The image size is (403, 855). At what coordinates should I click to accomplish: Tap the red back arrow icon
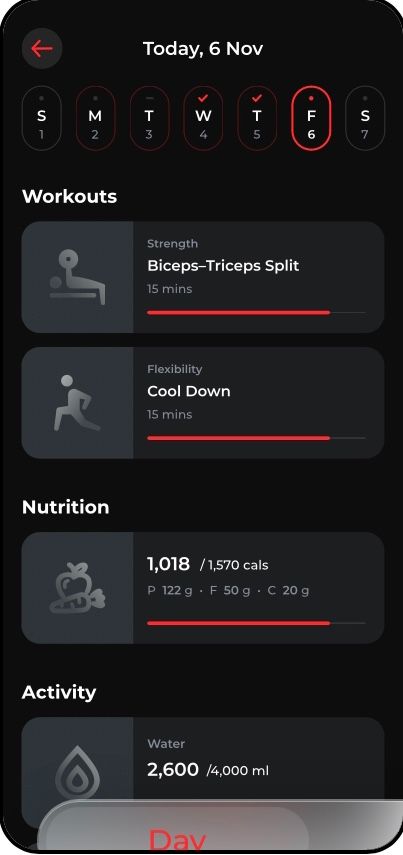click(41, 49)
